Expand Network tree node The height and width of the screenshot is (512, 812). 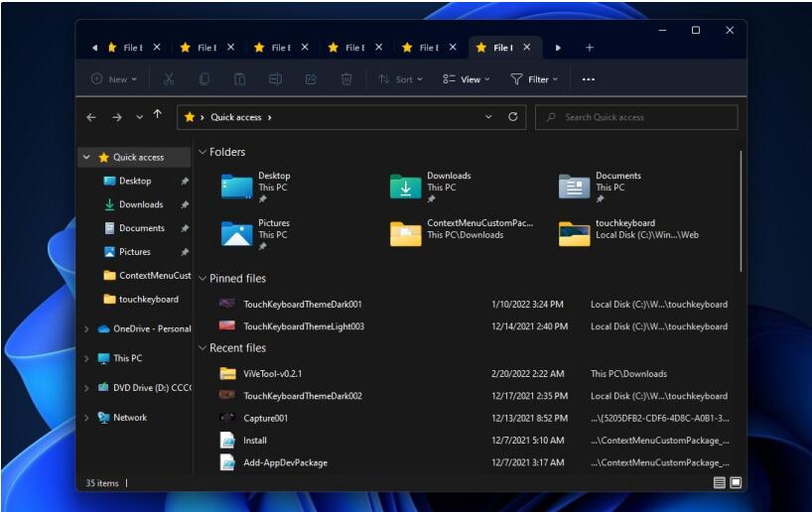pos(86,418)
